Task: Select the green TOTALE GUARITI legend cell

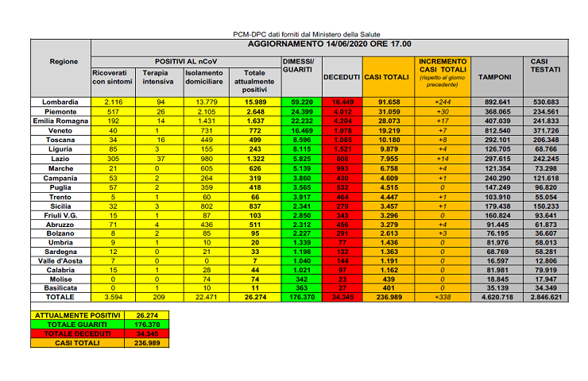Action: 75,323
